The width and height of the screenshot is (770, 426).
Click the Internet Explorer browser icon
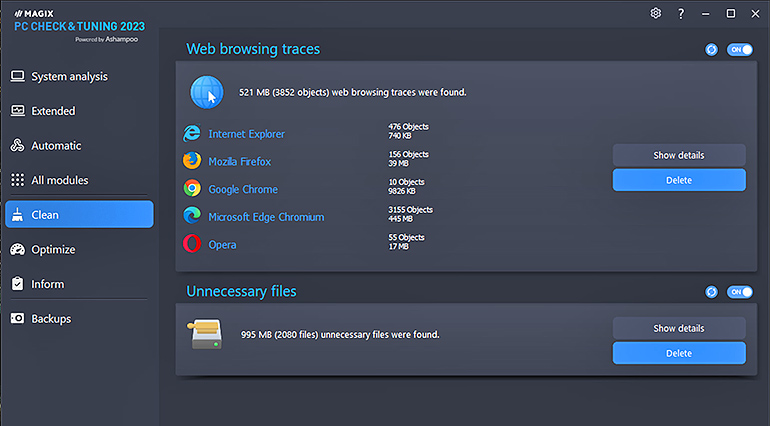(192, 133)
